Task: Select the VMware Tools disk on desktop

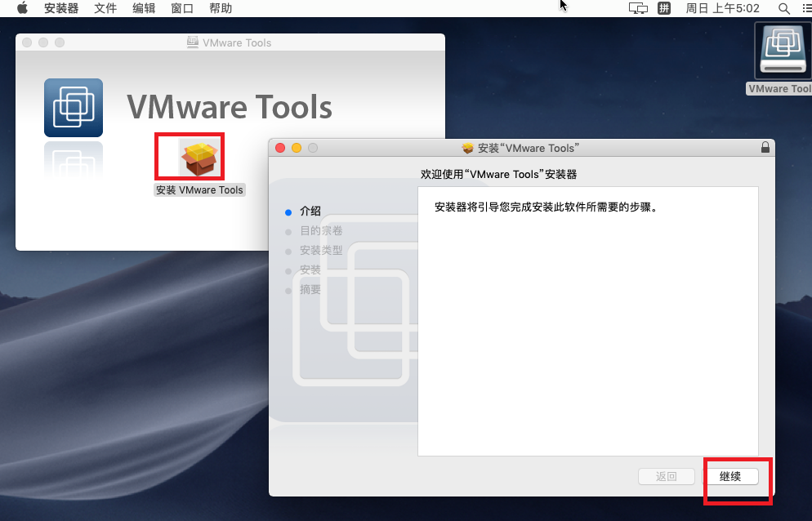Action: [x=783, y=51]
